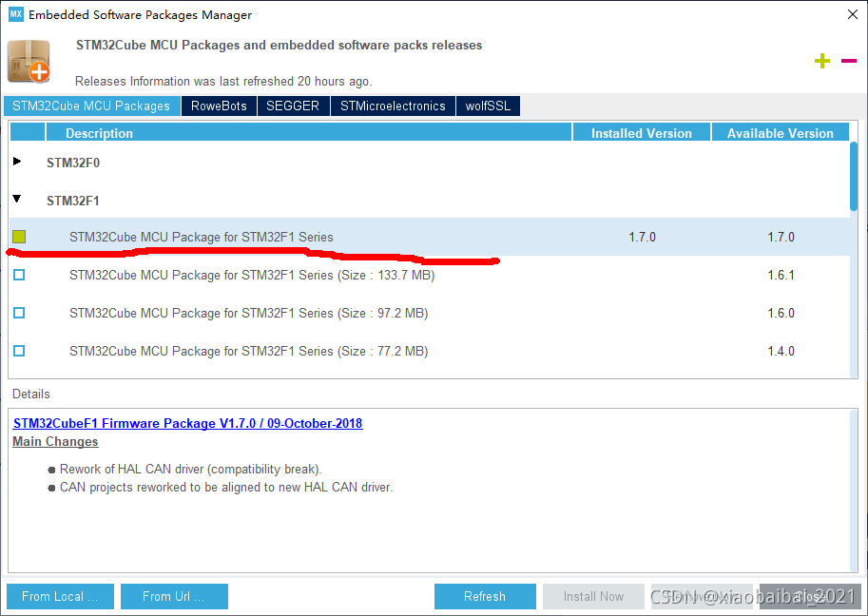Click the 'Releases Information was last refreshed' text
The image size is (868, 616).
tap(223, 82)
